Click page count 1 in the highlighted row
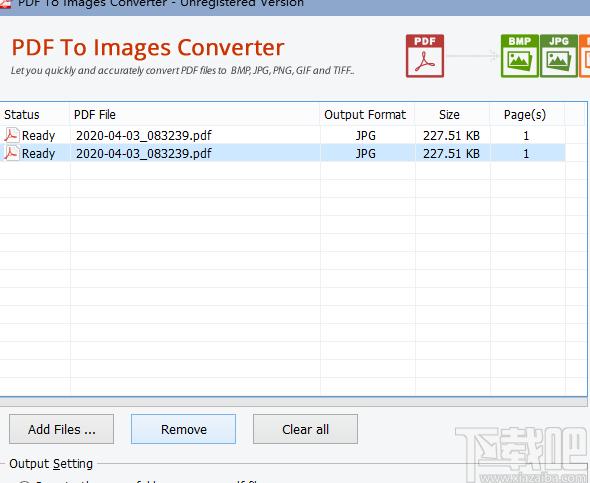590x483 pixels. [x=526, y=153]
